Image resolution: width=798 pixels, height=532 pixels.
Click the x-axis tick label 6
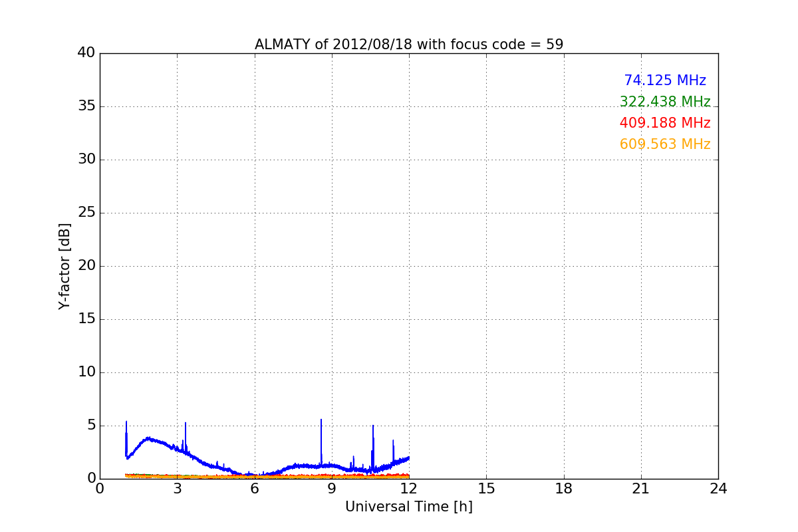click(255, 489)
